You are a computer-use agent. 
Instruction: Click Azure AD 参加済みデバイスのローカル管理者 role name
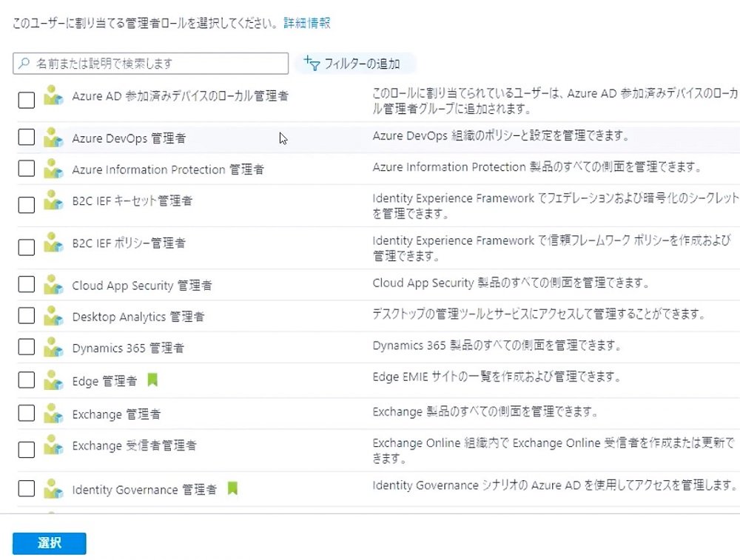(x=180, y=95)
